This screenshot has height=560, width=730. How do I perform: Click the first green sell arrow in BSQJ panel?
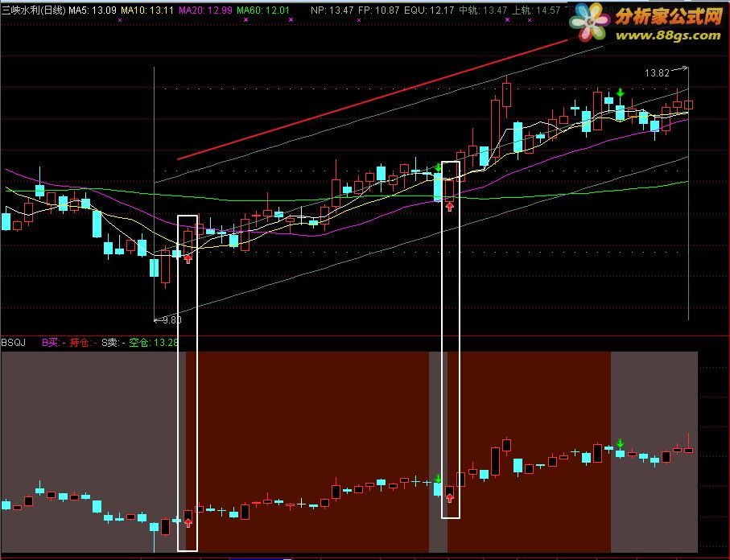438,478
